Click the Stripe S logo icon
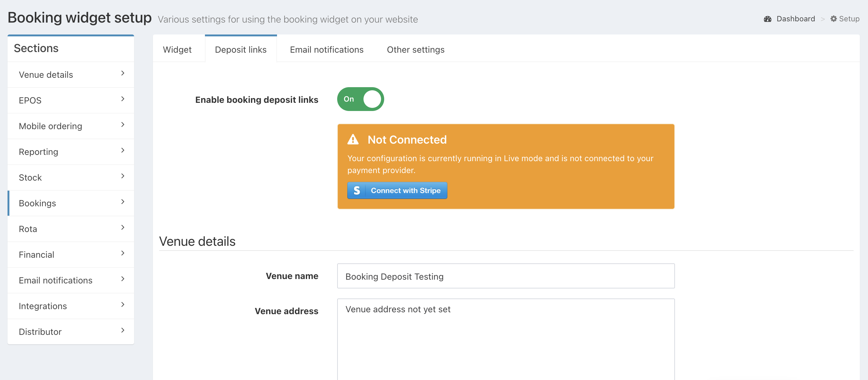The image size is (868, 380). click(x=357, y=191)
